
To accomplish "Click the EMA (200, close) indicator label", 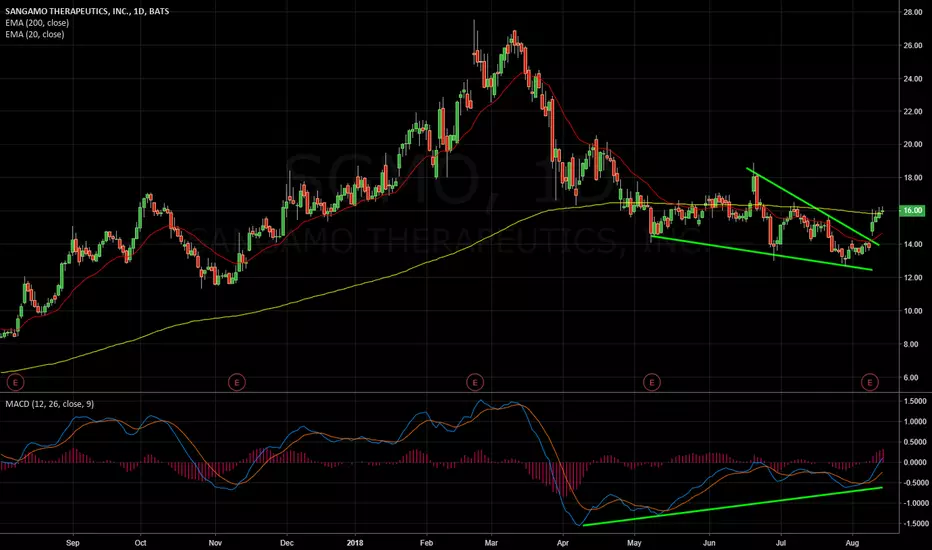I will pos(37,23).
